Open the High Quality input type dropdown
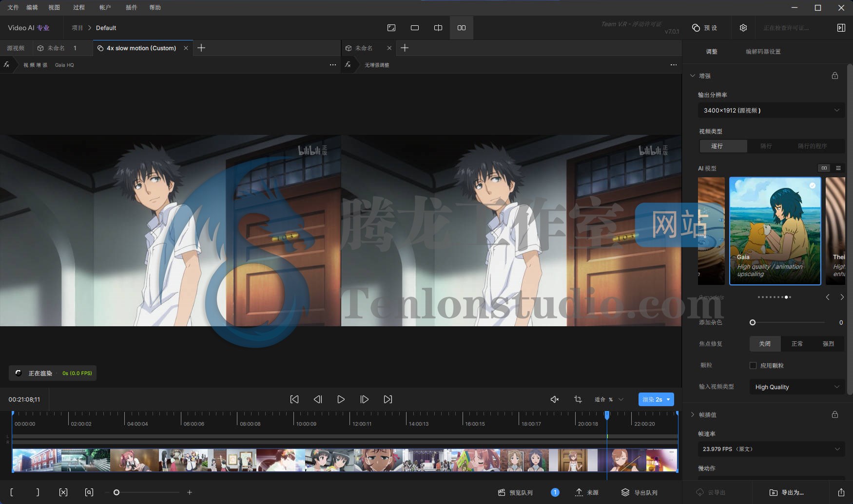The width and height of the screenshot is (853, 504). coord(796,387)
